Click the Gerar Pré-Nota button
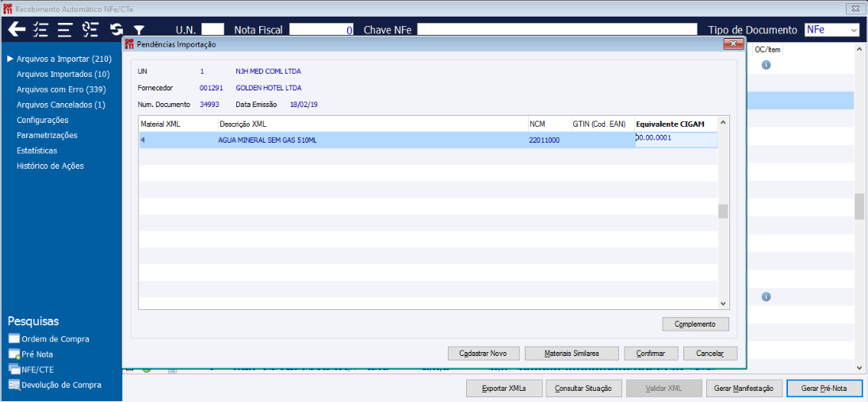This screenshot has height=402, width=868. pyautogui.click(x=824, y=389)
